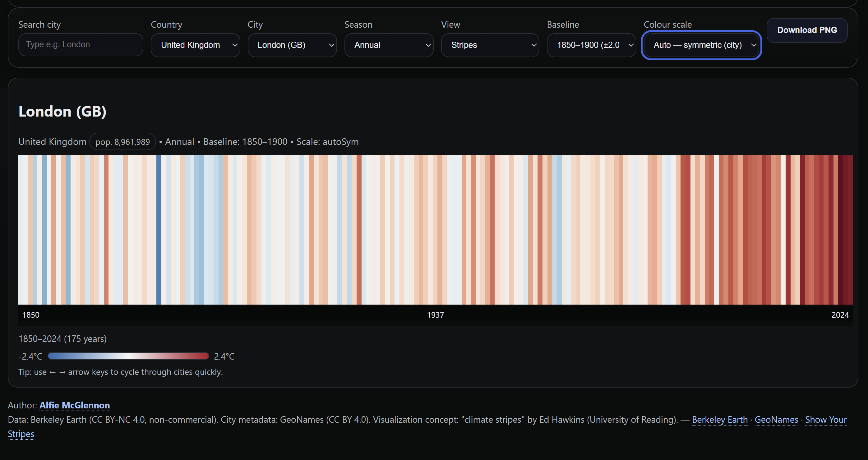Screen dimensions: 868x460
Task: Expand the Baseline dropdown showing 1850–1900
Action: click(x=591, y=45)
